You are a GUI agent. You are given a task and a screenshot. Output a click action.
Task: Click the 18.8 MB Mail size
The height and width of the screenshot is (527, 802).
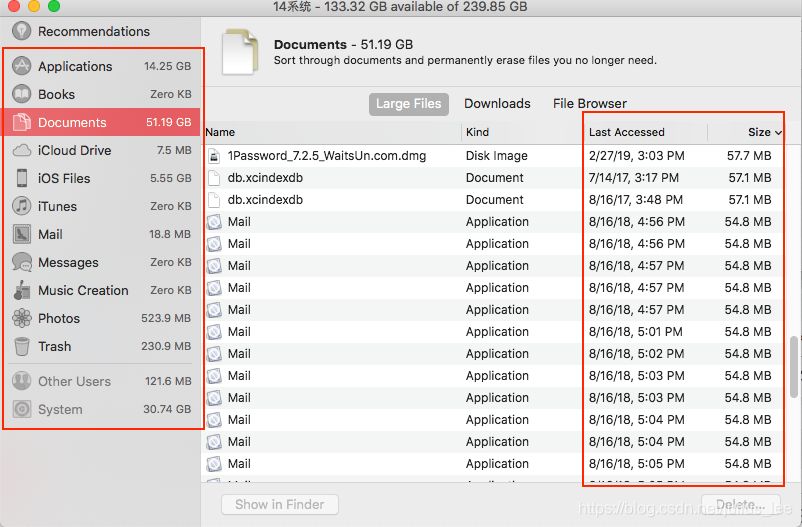pyautogui.click(x=170, y=234)
